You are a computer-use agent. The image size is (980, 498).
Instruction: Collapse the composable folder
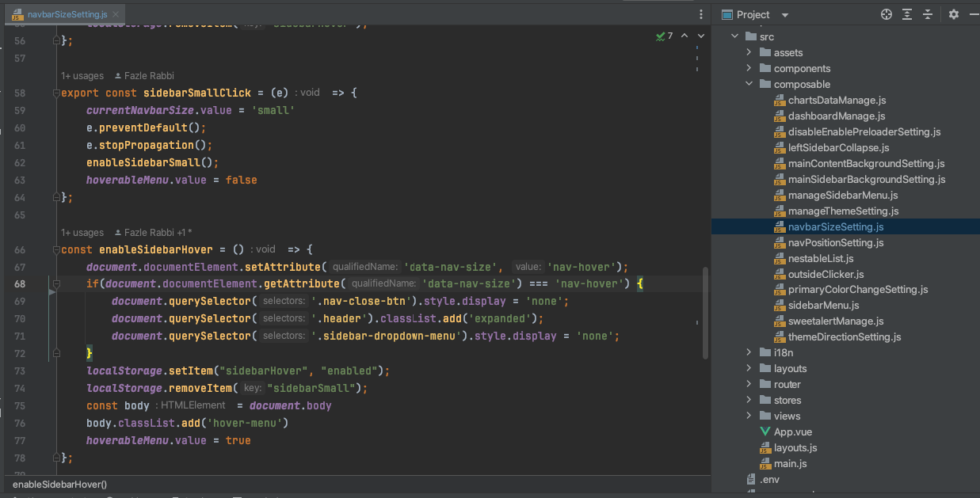tap(749, 84)
